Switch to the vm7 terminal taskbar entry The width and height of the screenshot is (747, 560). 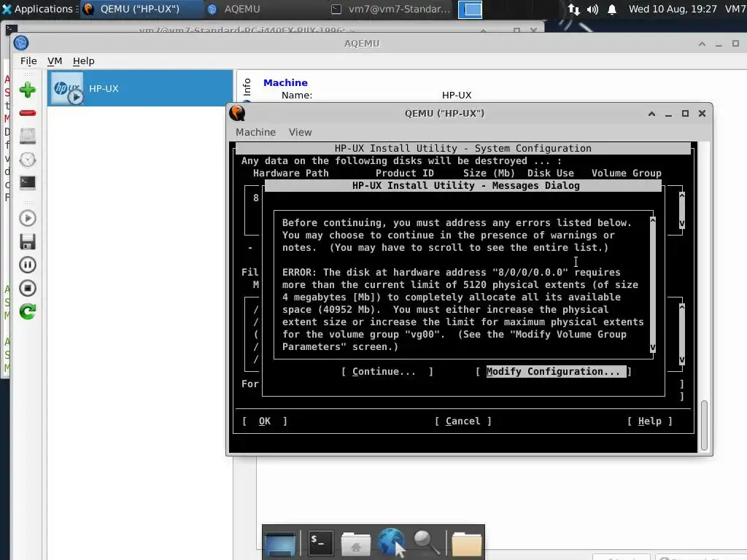point(391,9)
